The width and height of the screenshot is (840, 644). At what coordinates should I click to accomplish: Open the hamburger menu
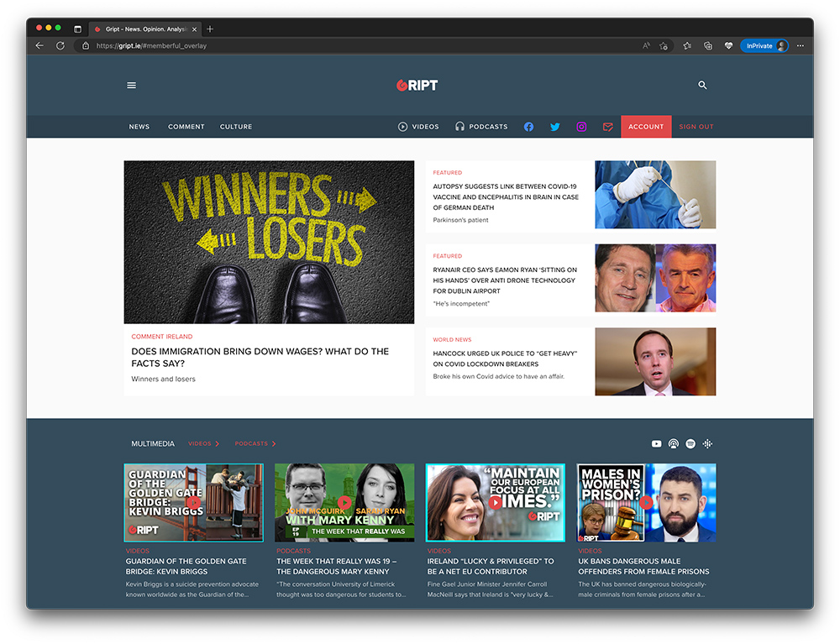[x=131, y=85]
